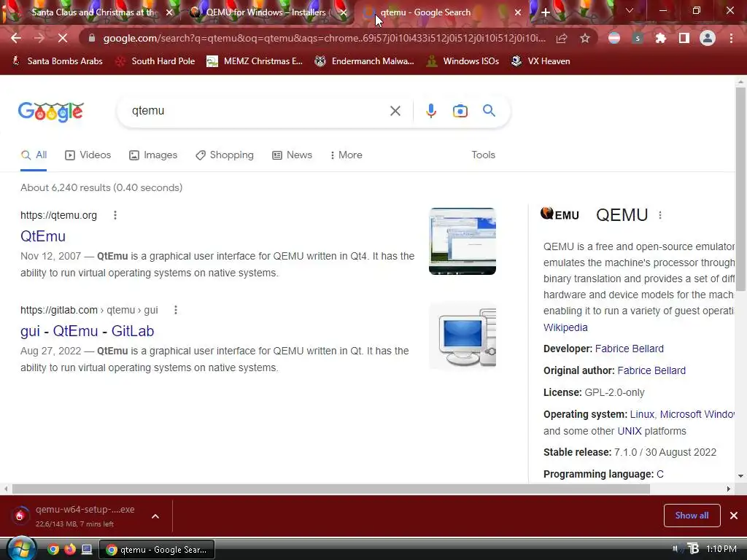Screen dimensions: 747x560
Task: Open the MEMZ Christmas bookmark
Action: coord(255,61)
